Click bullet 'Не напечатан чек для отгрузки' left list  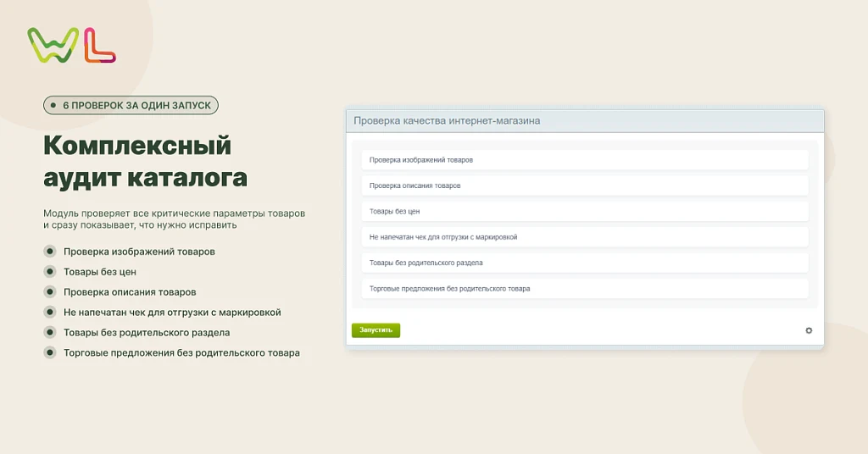[x=172, y=313]
